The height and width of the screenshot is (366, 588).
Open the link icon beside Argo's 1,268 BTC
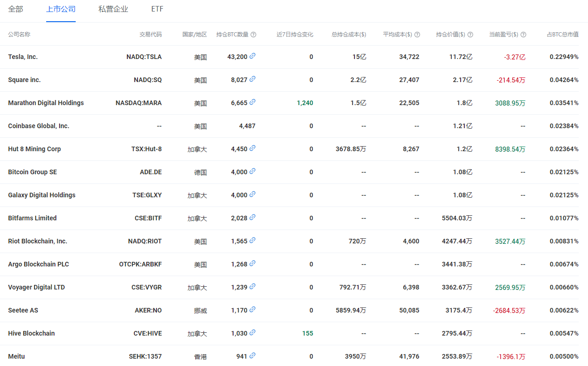[x=252, y=263]
